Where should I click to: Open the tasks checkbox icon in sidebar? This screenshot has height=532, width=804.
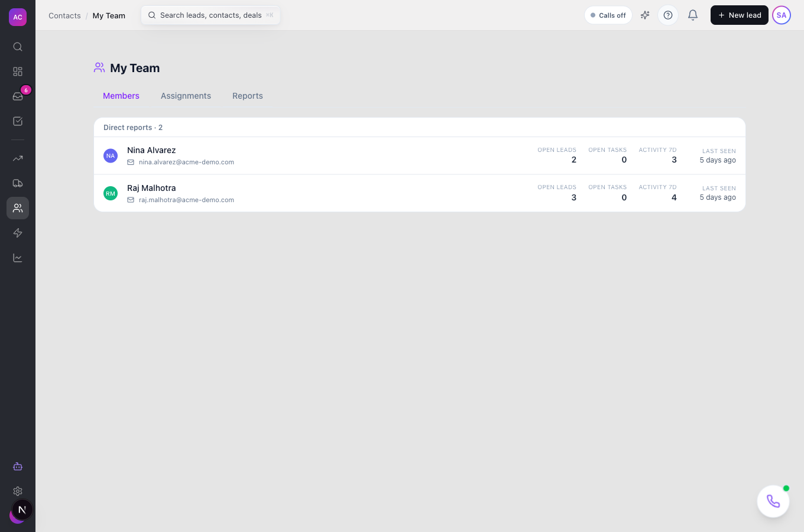click(x=18, y=121)
